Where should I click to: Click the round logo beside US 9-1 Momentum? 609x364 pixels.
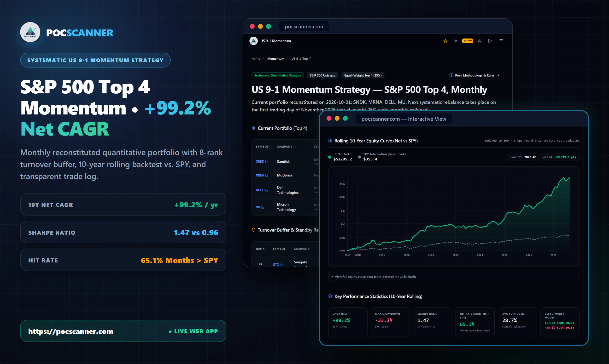pyautogui.click(x=254, y=41)
